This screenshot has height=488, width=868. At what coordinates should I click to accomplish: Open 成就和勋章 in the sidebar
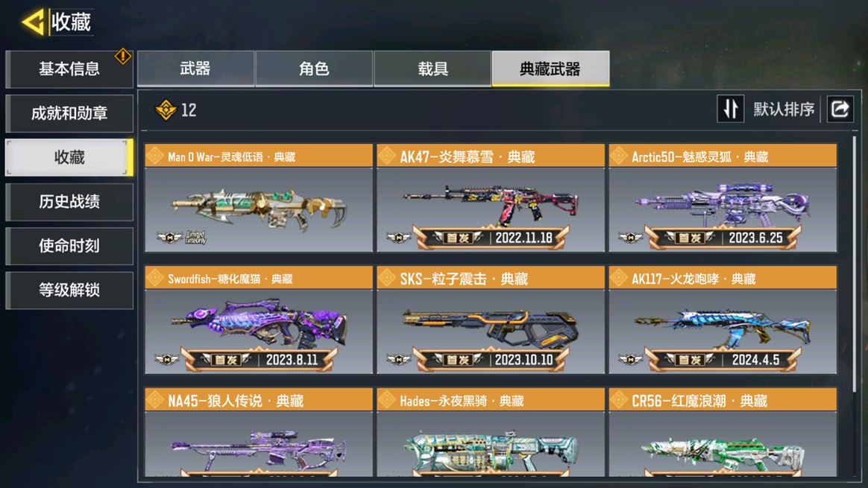[x=69, y=113]
